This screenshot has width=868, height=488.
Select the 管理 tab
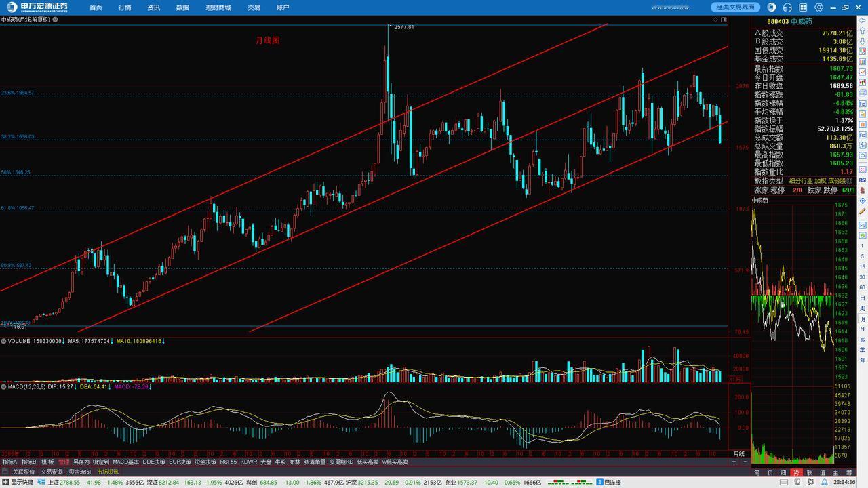click(x=64, y=462)
